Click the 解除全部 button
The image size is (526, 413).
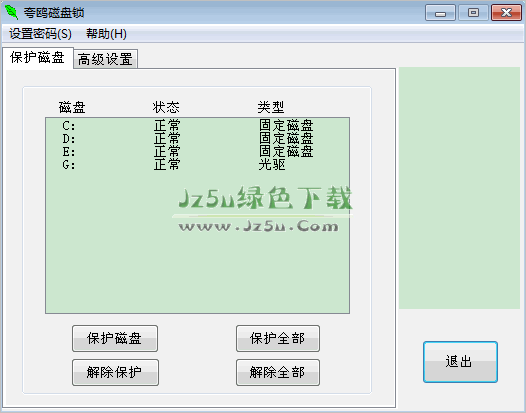click(278, 372)
